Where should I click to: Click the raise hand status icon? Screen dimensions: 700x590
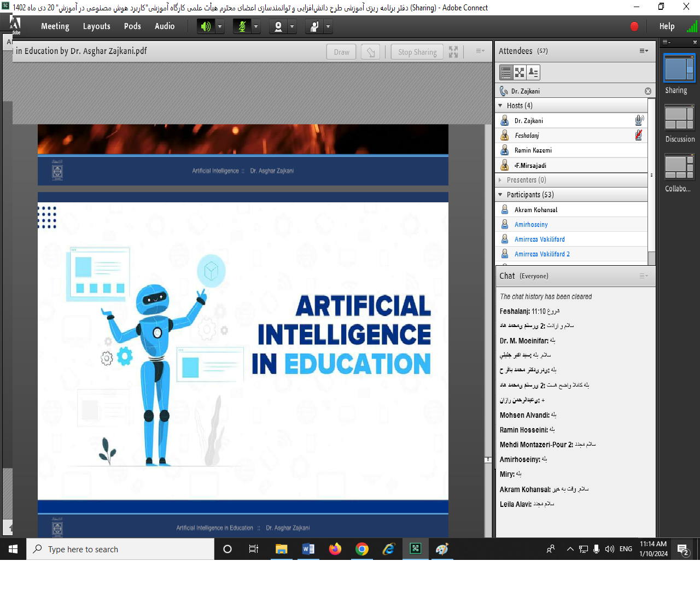click(x=314, y=26)
